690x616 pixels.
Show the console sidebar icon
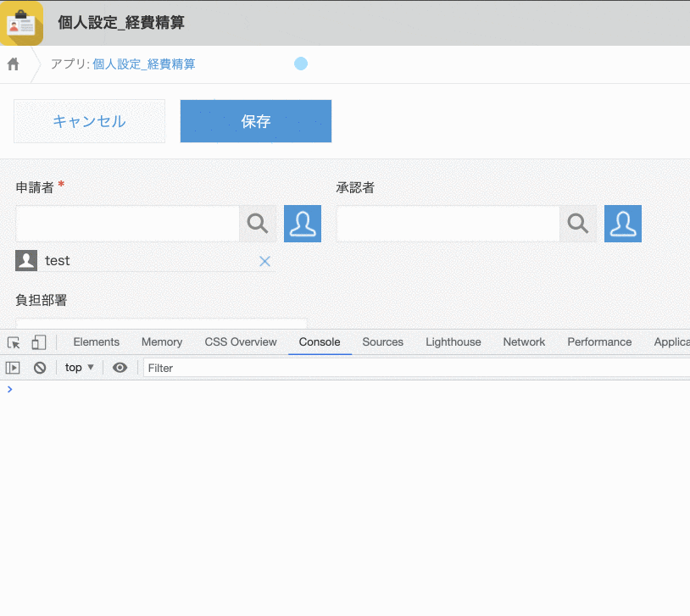coord(12,367)
